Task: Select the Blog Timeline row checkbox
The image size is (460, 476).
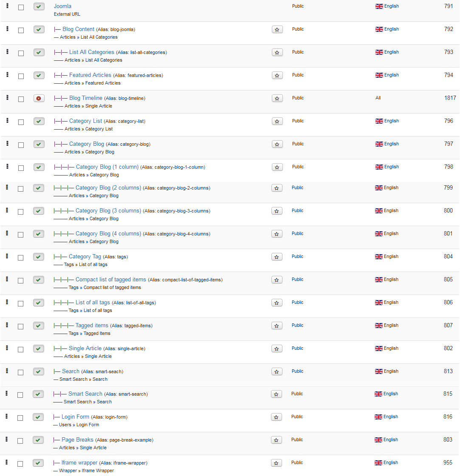Action: click(21, 99)
